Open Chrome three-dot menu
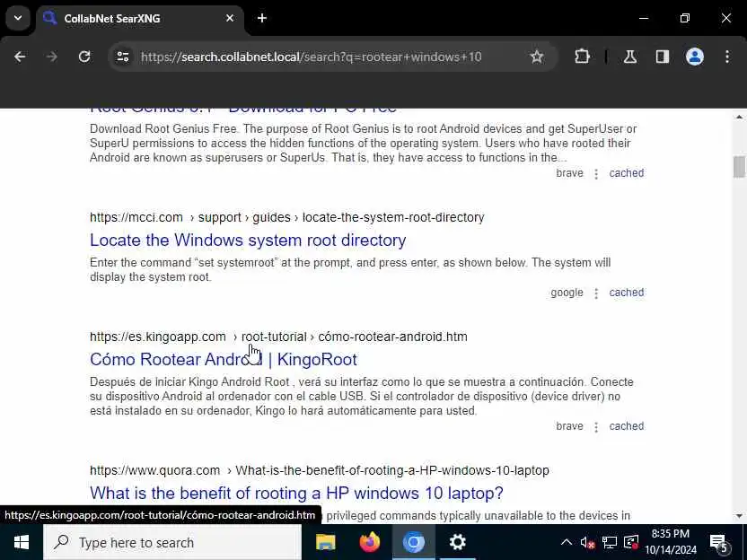 [x=727, y=57]
